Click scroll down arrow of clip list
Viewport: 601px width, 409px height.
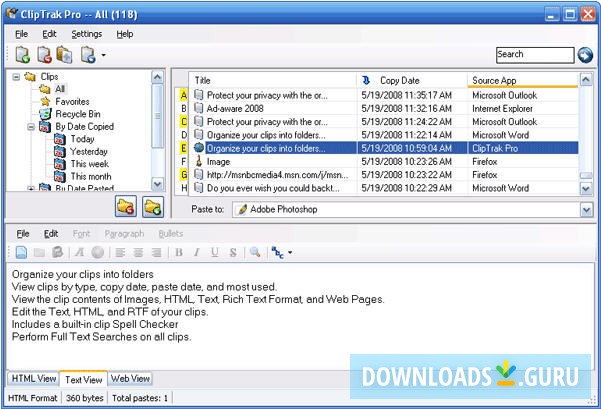586,189
